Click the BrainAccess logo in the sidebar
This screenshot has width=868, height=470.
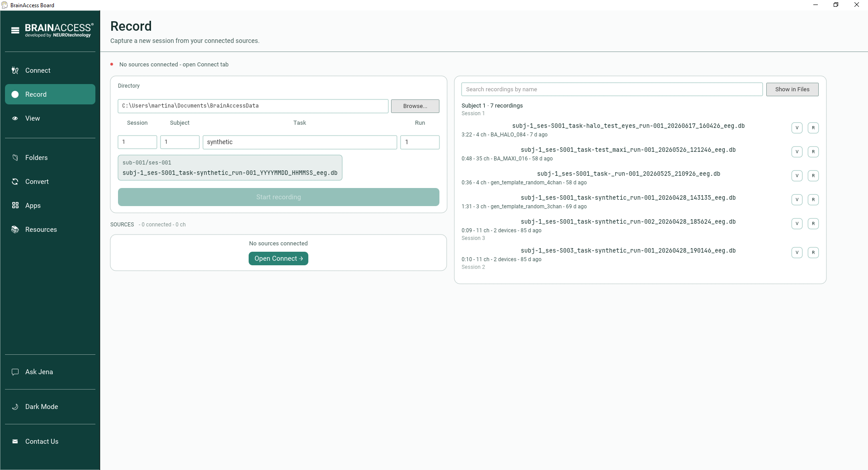pos(59,30)
